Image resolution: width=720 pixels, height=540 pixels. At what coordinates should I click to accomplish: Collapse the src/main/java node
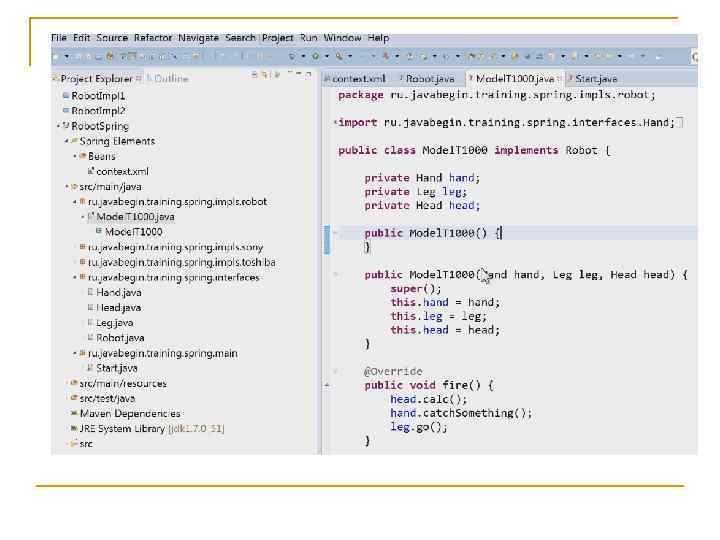(67, 186)
